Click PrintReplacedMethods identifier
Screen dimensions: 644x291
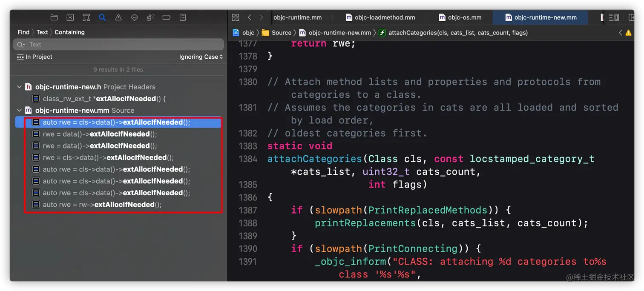[x=428, y=210]
